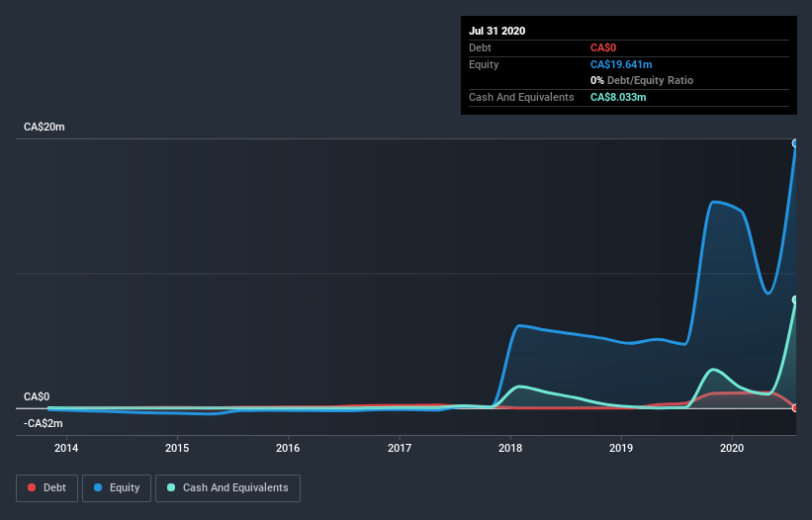Click the 2020 x-axis label
The width and height of the screenshot is (812, 520).
[x=732, y=448]
